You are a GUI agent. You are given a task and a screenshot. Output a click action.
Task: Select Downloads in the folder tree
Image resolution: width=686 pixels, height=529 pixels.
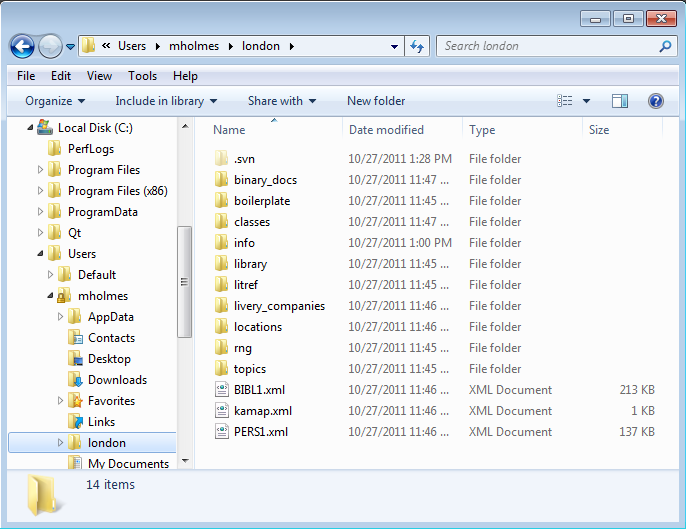(x=117, y=380)
